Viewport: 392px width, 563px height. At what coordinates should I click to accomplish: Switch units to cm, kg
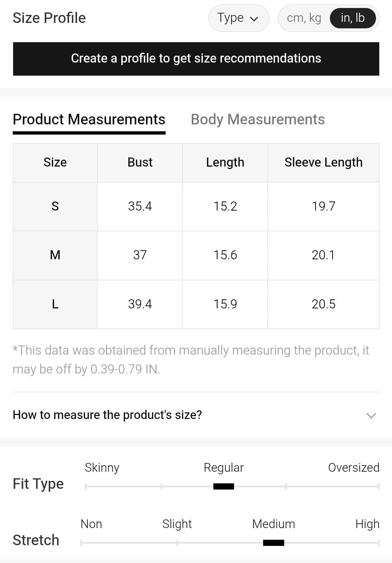click(x=304, y=18)
